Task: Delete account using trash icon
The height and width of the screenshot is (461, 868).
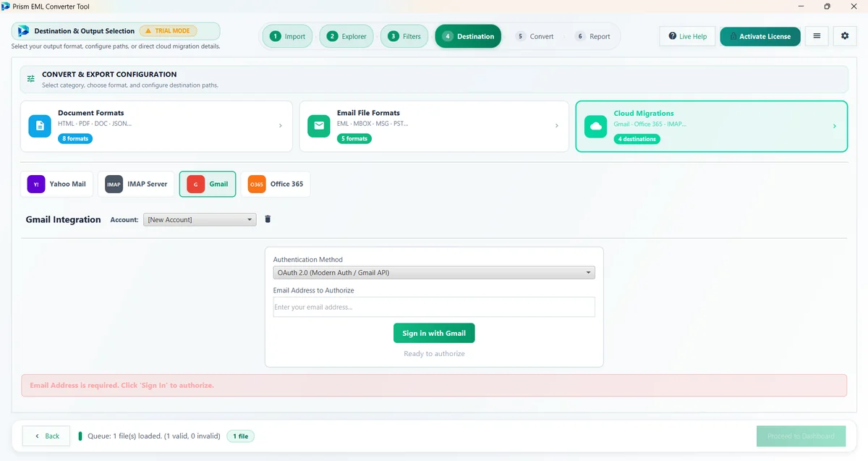Action: point(268,219)
